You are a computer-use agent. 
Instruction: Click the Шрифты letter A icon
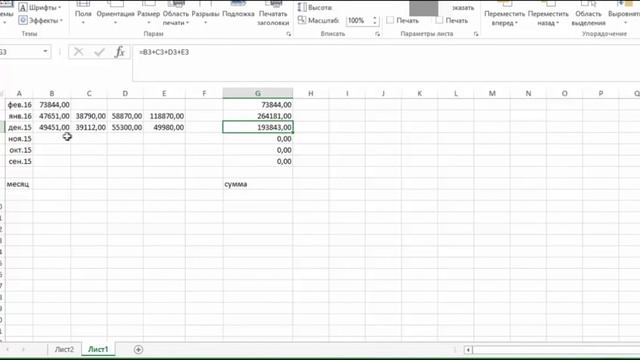click(23, 7)
